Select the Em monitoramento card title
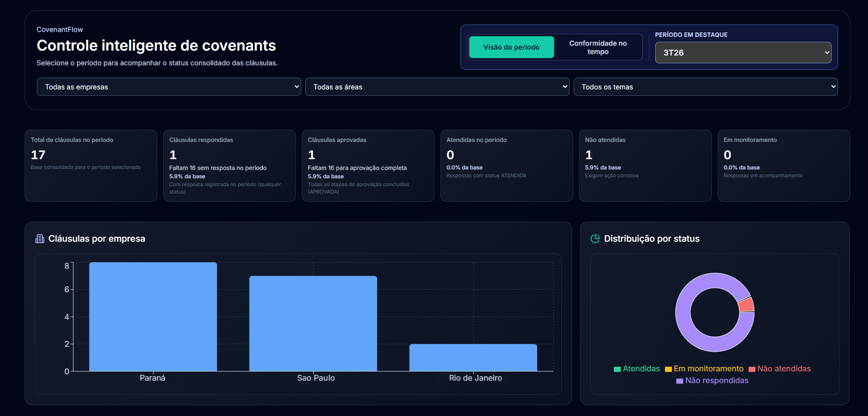This screenshot has width=868, height=416. (750, 140)
